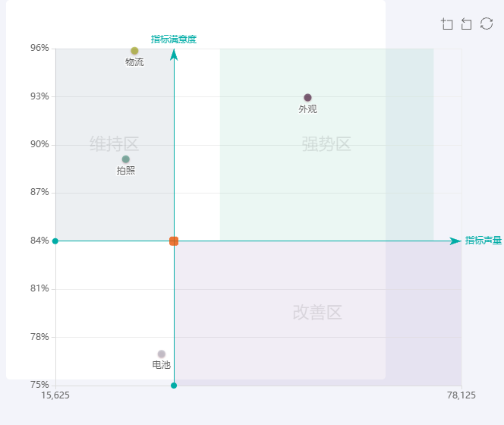
Task: Click the teal arrowhead at the right of horizontal axis
Action: [x=455, y=241]
